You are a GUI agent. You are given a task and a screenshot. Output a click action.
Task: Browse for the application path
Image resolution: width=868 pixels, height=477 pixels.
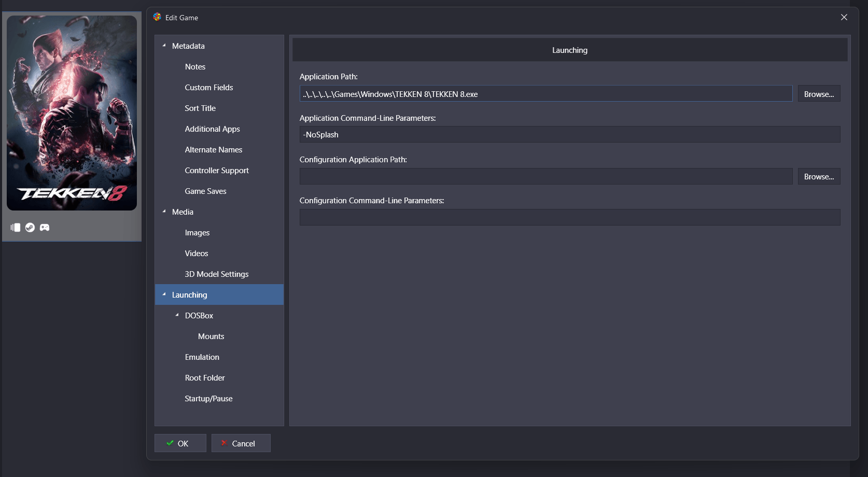819,94
